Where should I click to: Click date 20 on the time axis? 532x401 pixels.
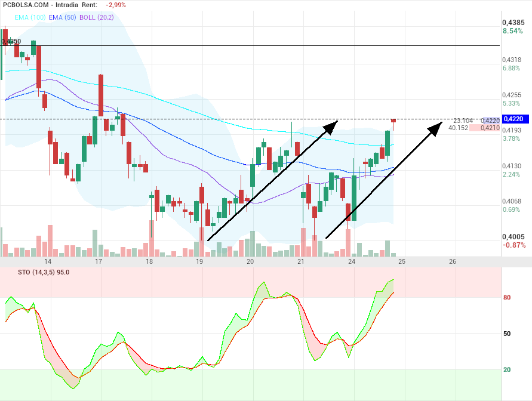tap(250, 261)
